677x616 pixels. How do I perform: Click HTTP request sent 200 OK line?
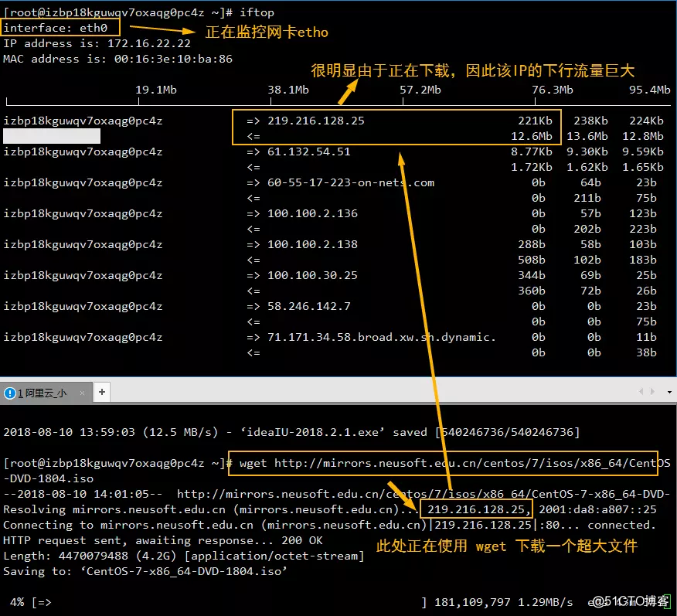pos(163,540)
